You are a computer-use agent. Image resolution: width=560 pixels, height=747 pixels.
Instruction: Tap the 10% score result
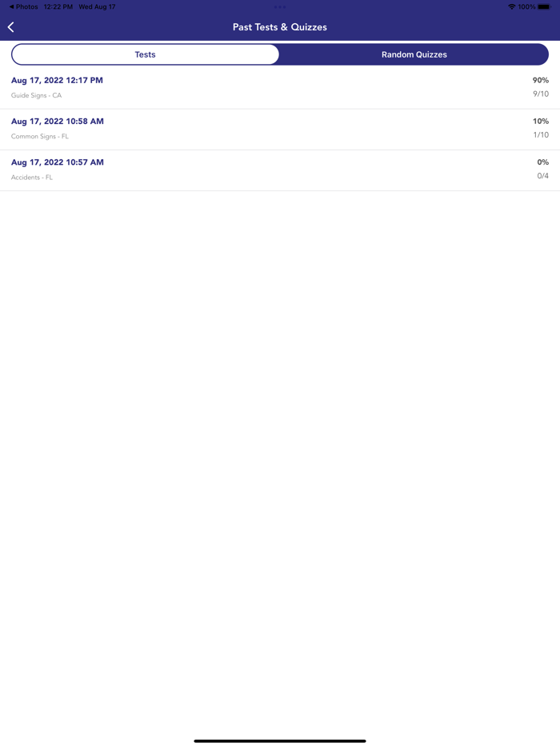coord(540,121)
